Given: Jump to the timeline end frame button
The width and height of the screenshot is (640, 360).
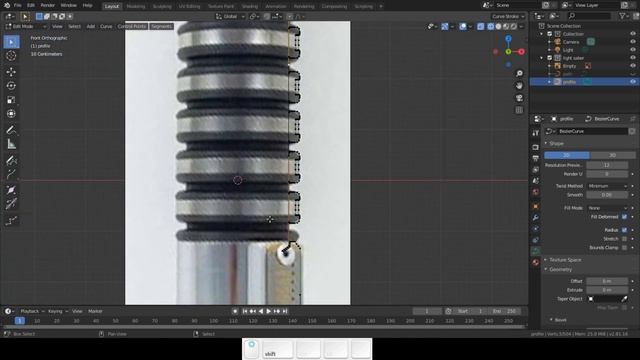Looking at the screenshot, I should (x=285, y=311).
